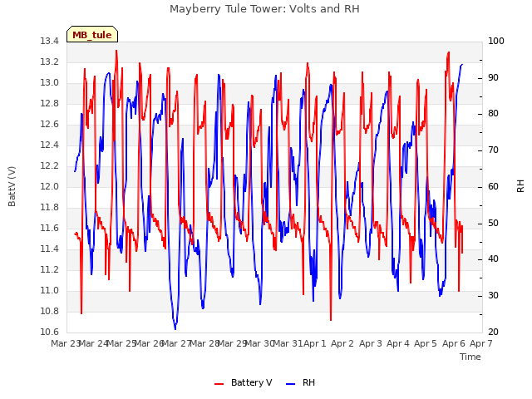Click the Mar 31 date label
Viewport: 532px width, 399px height.
[288, 343]
